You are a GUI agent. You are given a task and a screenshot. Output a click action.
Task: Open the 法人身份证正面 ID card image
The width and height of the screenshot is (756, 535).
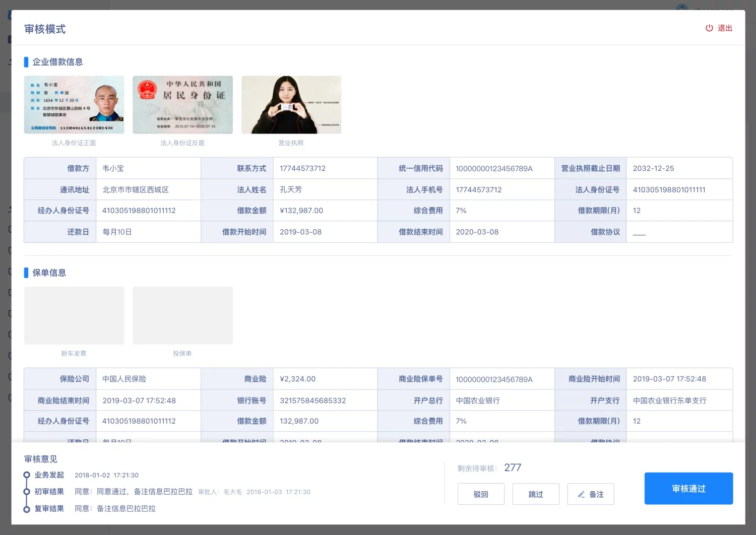pos(74,105)
